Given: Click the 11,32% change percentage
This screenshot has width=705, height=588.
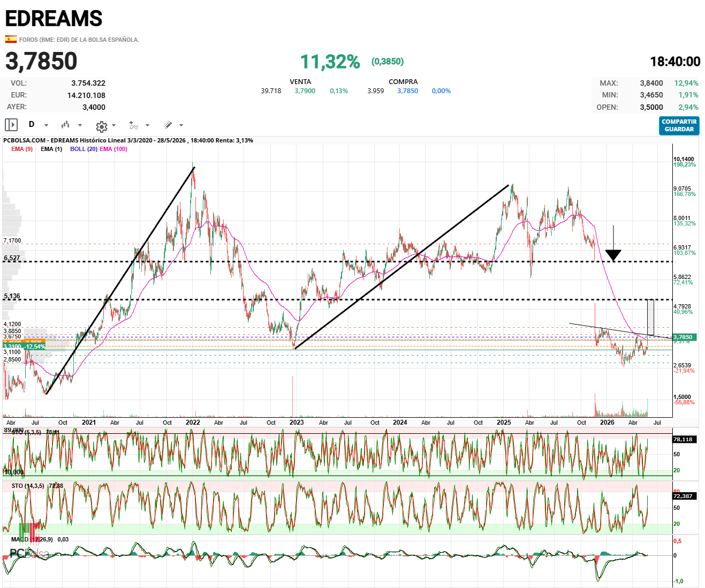Looking at the screenshot, I should [330, 62].
